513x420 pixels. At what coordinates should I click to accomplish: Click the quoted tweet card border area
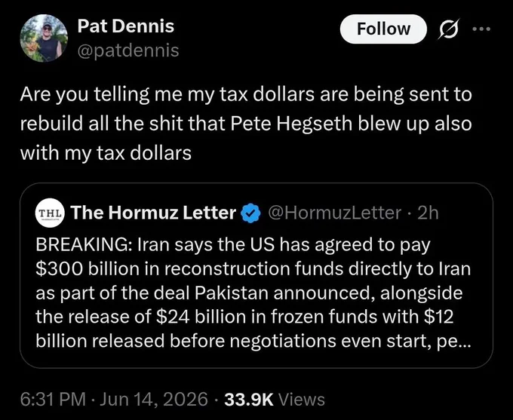click(256, 275)
